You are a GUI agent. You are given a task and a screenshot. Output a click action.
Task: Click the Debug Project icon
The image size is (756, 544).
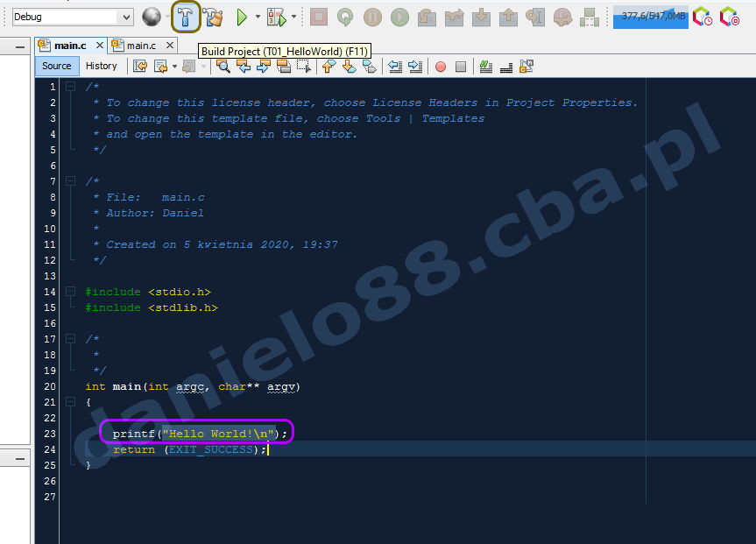point(276,17)
